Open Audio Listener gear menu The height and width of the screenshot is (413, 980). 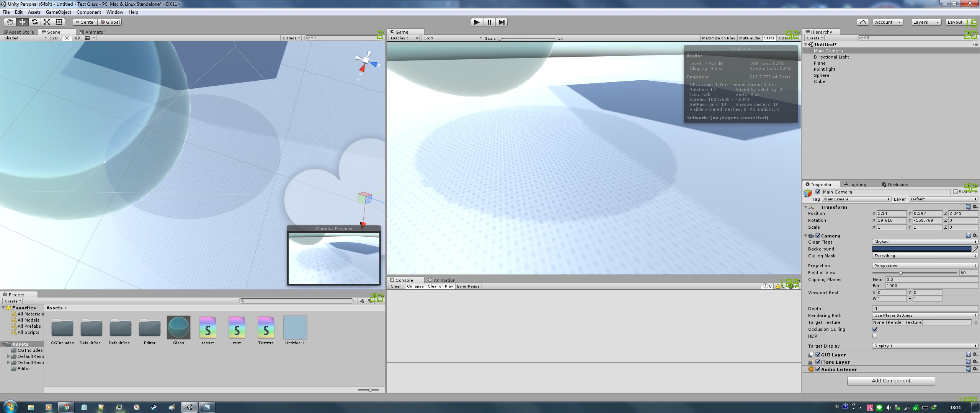975,369
